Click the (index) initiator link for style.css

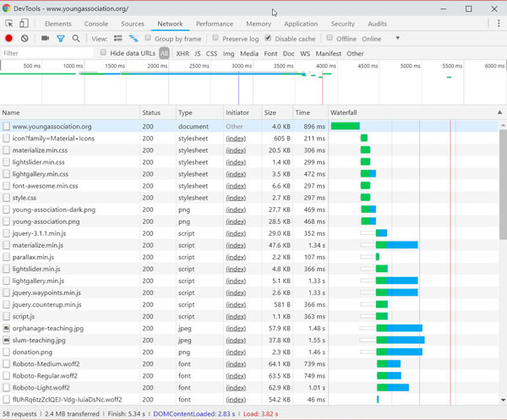pos(236,198)
